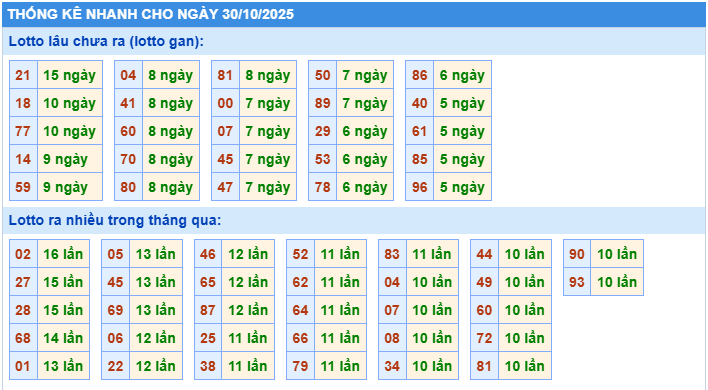Select number 60 with 8 ngày
The height and width of the screenshot is (390, 708).
click(128, 131)
